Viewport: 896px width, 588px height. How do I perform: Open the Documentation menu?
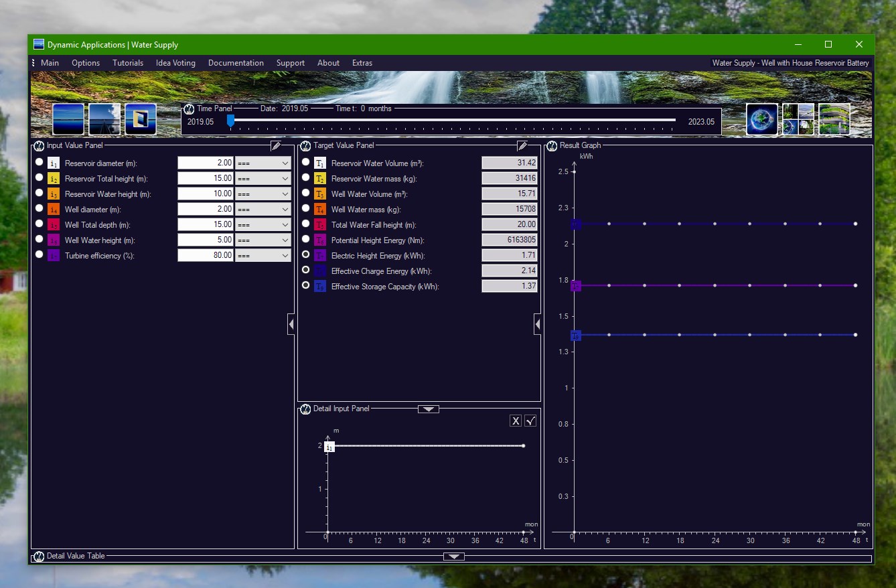236,63
